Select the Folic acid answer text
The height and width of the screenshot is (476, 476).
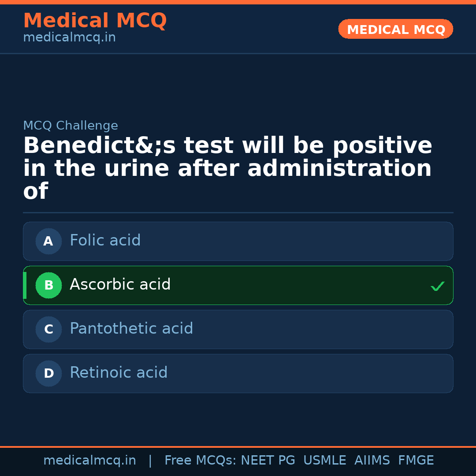105,241
